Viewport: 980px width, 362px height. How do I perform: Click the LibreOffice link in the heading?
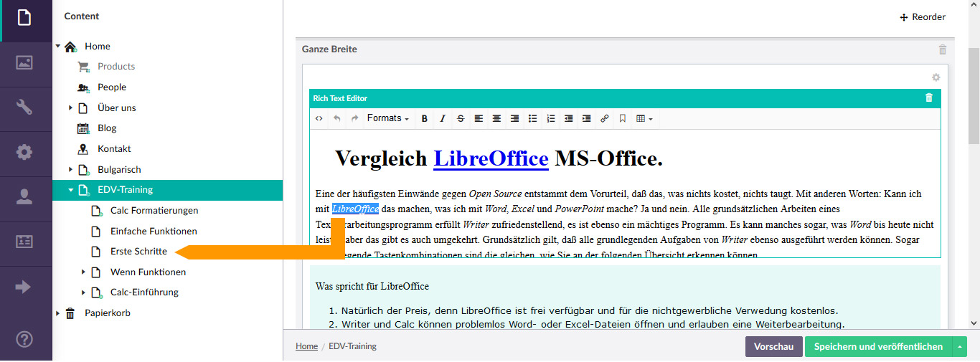click(x=491, y=158)
